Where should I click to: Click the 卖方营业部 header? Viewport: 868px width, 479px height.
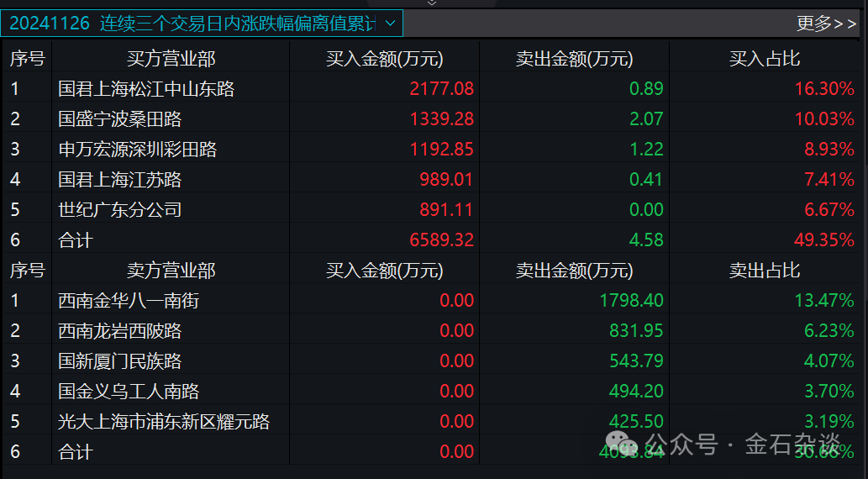(171, 271)
